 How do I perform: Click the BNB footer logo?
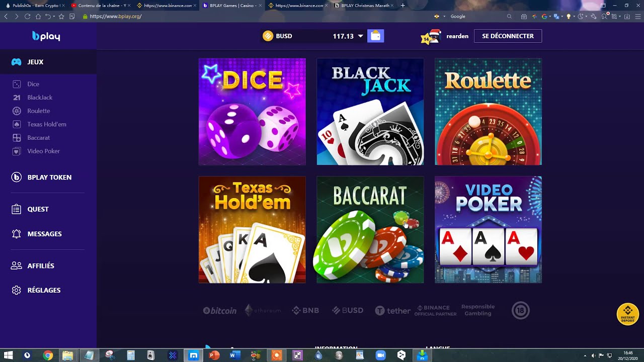305,311
